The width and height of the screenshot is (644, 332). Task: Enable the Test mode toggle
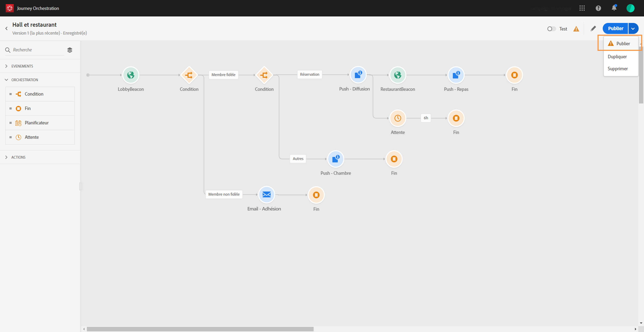click(x=551, y=29)
